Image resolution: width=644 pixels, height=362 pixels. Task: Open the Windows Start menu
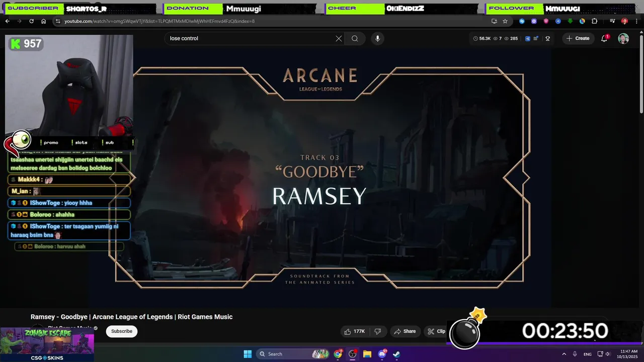248,354
